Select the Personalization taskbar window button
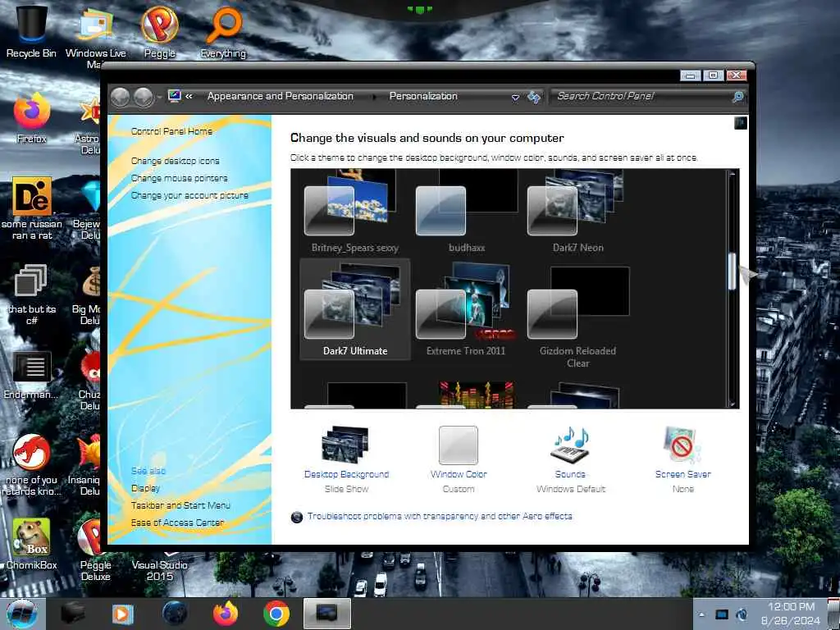The image size is (840, 630). pyautogui.click(x=326, y=614)
